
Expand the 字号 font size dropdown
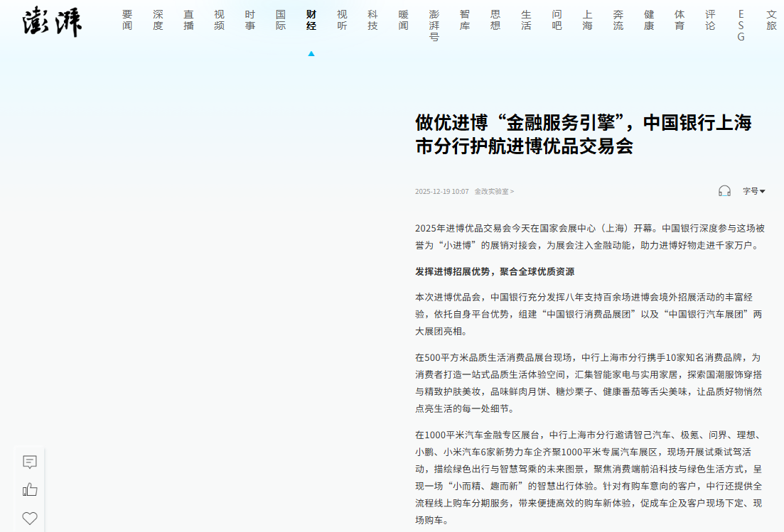click(753, 191)
